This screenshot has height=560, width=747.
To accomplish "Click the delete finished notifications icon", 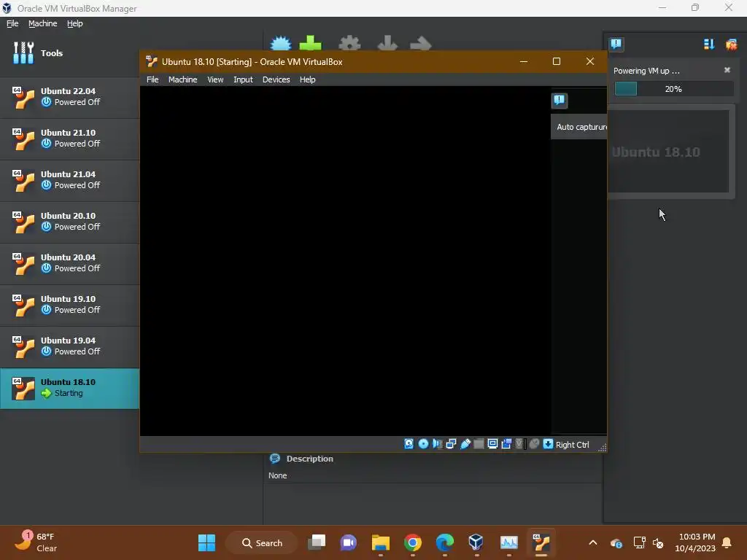I will click(731, 44).
